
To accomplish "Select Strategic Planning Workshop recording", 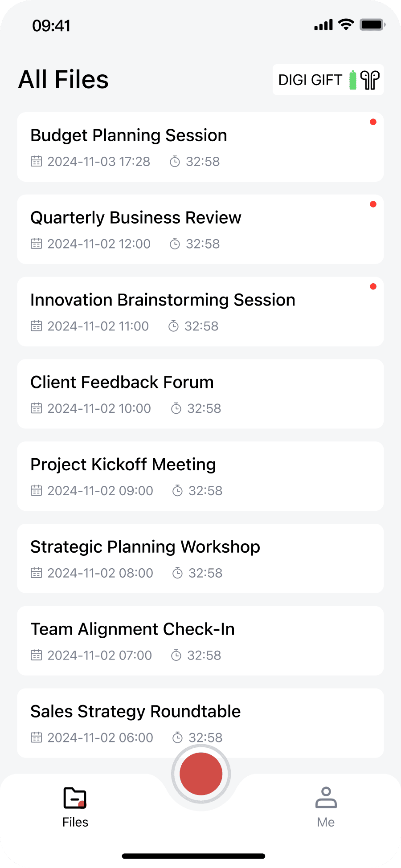I will click(x=200, y=558).
